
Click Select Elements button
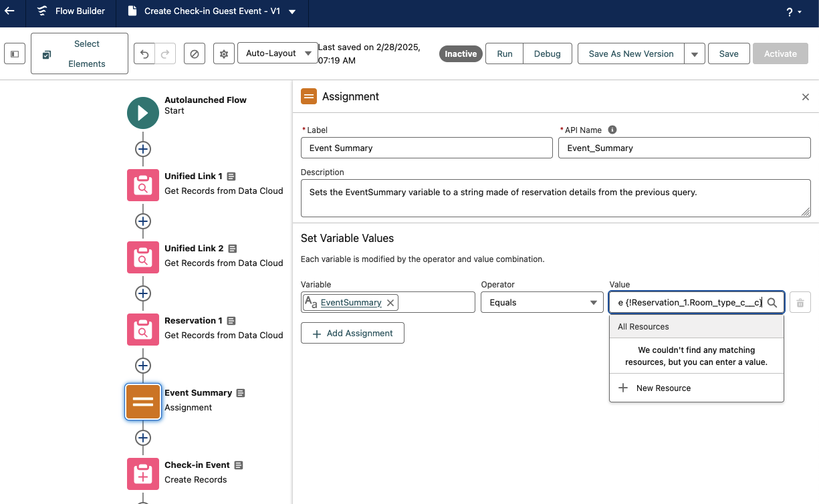(79, 53)
